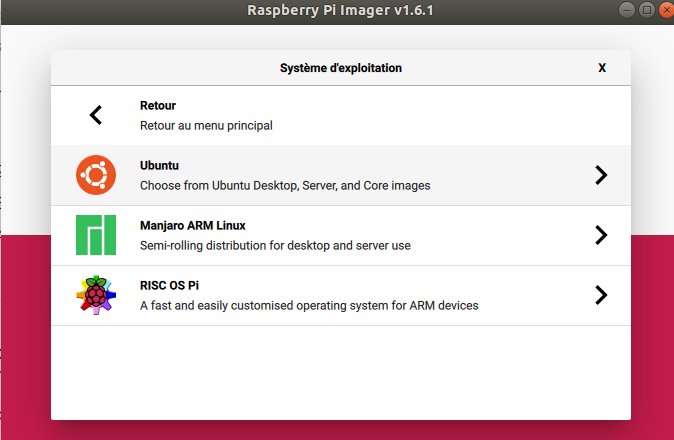Screen dimensions: 674x440
Task: Select the Ubuntu title text
Action: (159, 165)
